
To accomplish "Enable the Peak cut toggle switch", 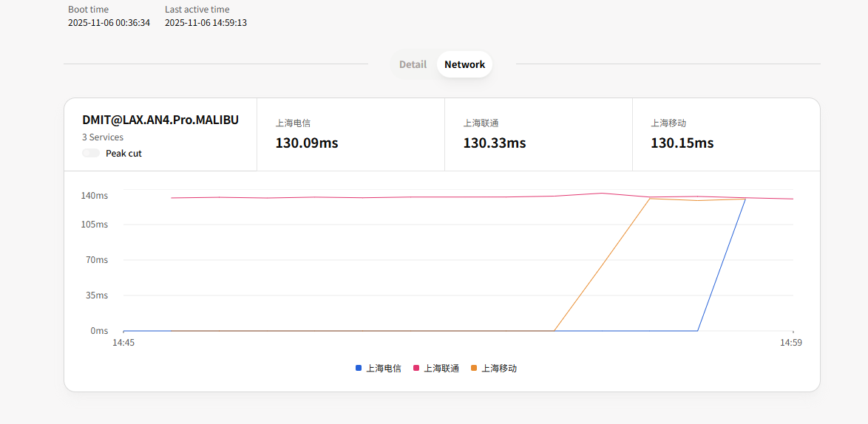I will click(x=91, y=154).
